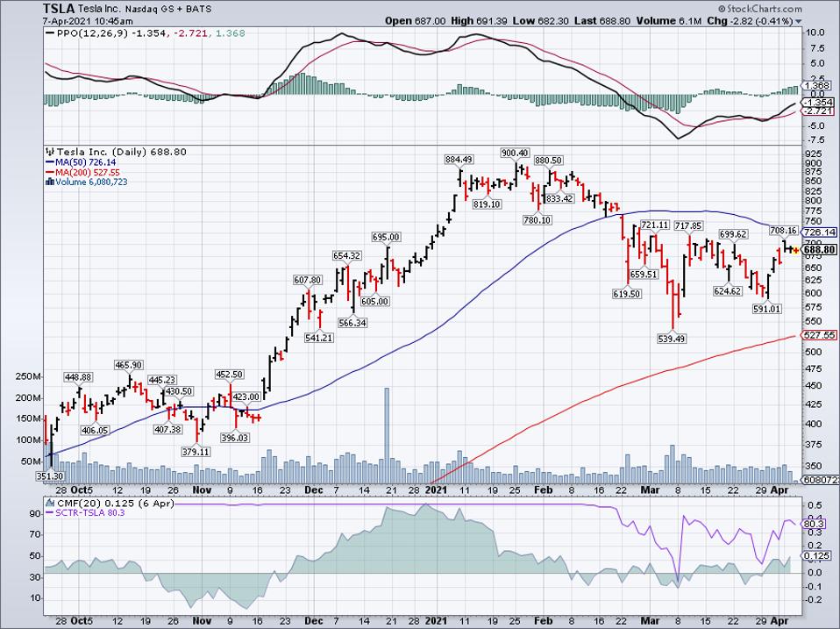Click the Low 682.30 value in header

[540, 21]
